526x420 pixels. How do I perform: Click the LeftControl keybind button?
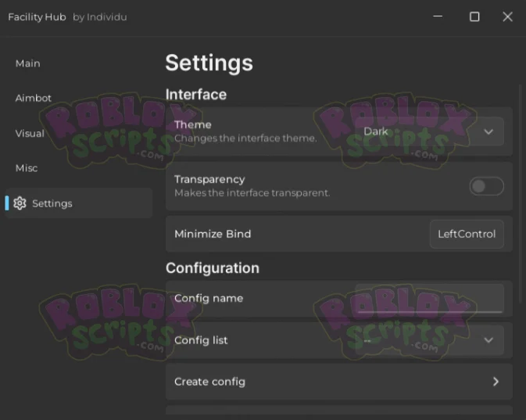click(x=467, y=234)
